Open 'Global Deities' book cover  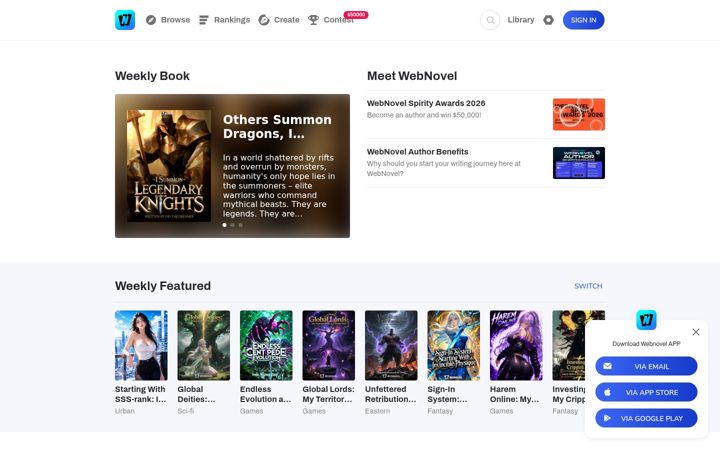[204, 345]
